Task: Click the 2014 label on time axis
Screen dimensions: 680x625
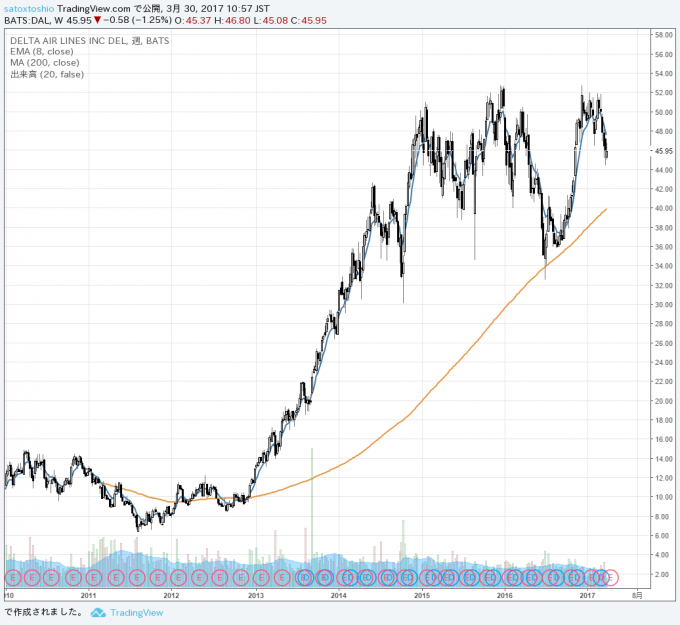Action: 338,596
